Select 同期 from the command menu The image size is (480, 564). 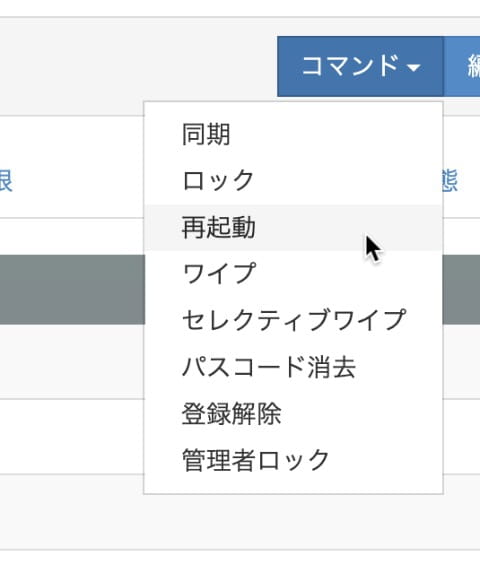click(293, 134)
